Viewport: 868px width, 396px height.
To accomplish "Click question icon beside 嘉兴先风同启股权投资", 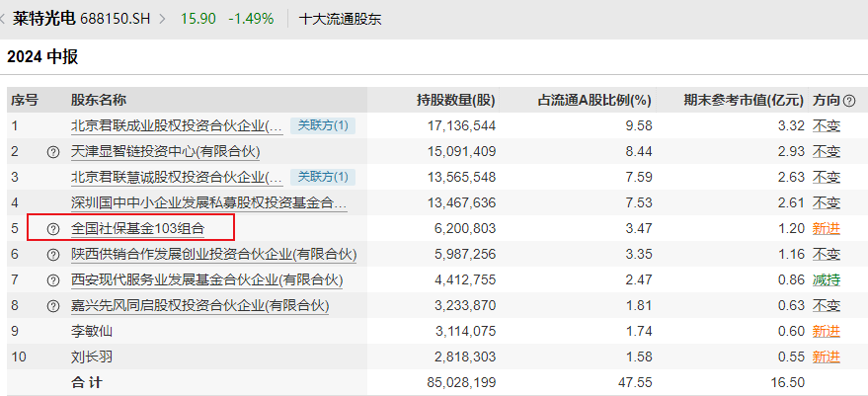I will 53,306.
